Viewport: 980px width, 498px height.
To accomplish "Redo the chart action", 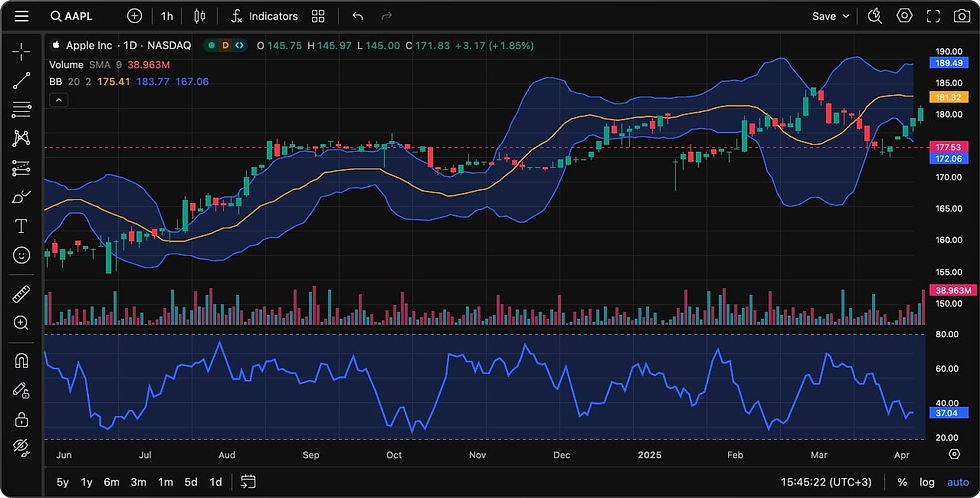I will coord(387,16).
